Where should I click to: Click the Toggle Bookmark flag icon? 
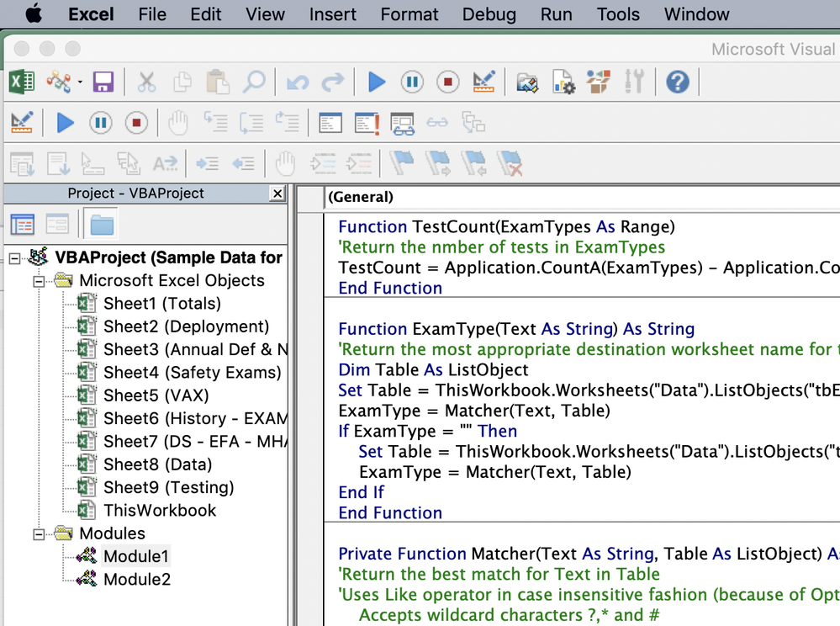click(403, 163)
